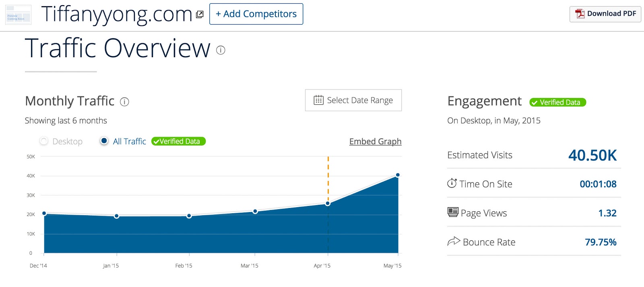Image resolution: width=644 pixels, height=287 pixels.
Task: Click the May '15 axis label
Action: [x=392, y=266]
